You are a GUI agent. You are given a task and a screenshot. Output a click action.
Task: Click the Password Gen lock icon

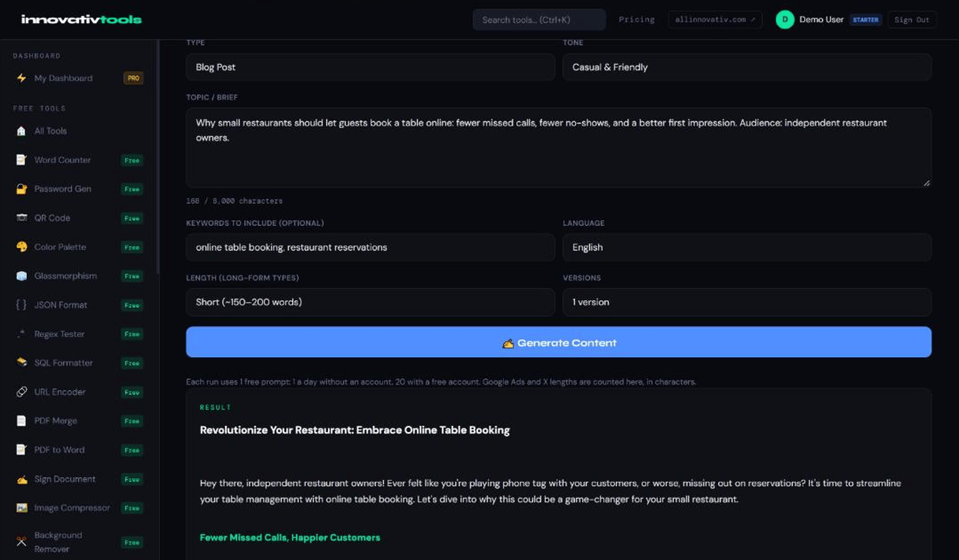(21, 189)
